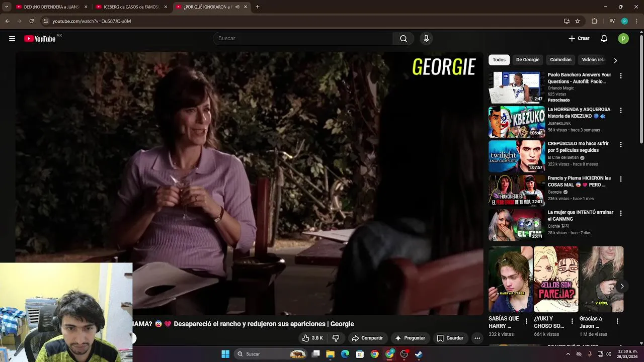
Task: Open Chrome media controls icon
Action: click(x=612, y=21)
